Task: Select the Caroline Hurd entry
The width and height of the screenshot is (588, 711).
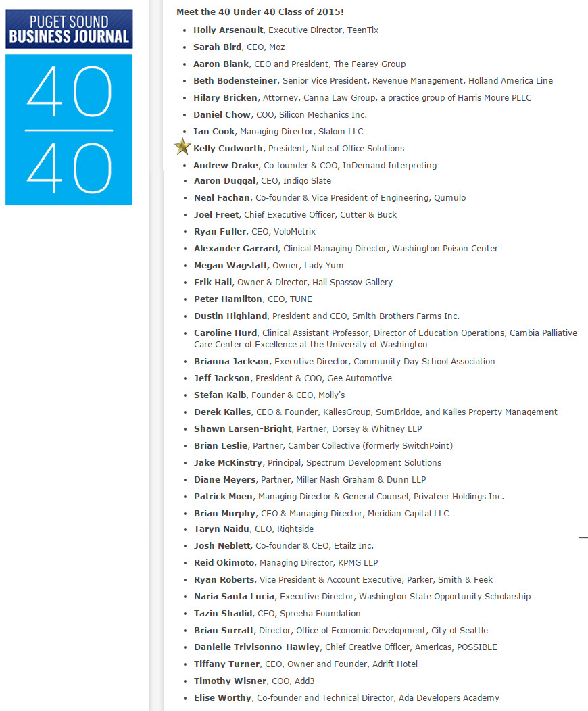Action: pyautogui.click(x=386, y=339)
